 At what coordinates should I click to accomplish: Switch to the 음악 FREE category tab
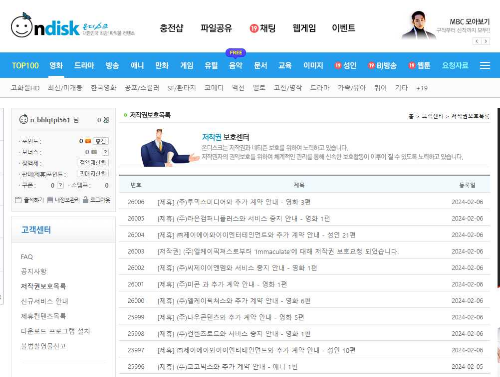[236, 65]
